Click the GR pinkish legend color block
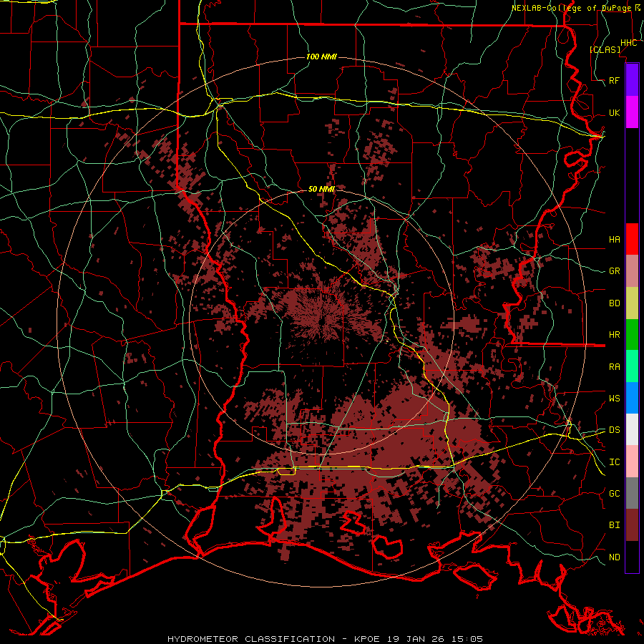 632,271
